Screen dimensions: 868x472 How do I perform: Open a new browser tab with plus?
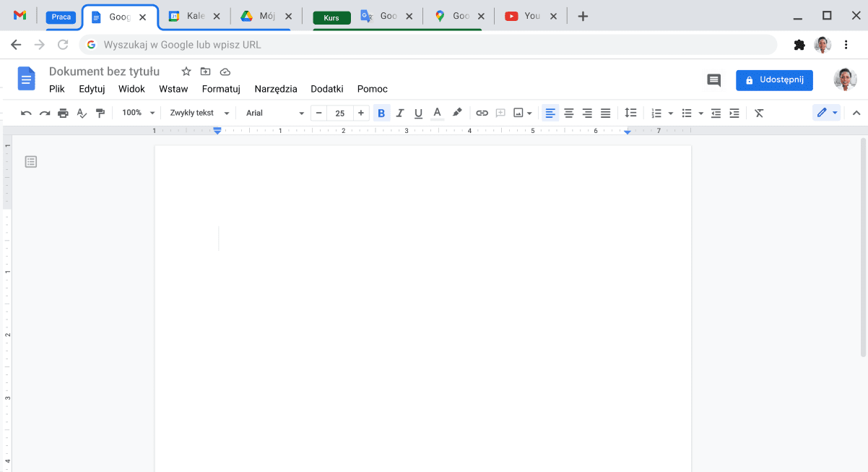(x=583, y=17)
